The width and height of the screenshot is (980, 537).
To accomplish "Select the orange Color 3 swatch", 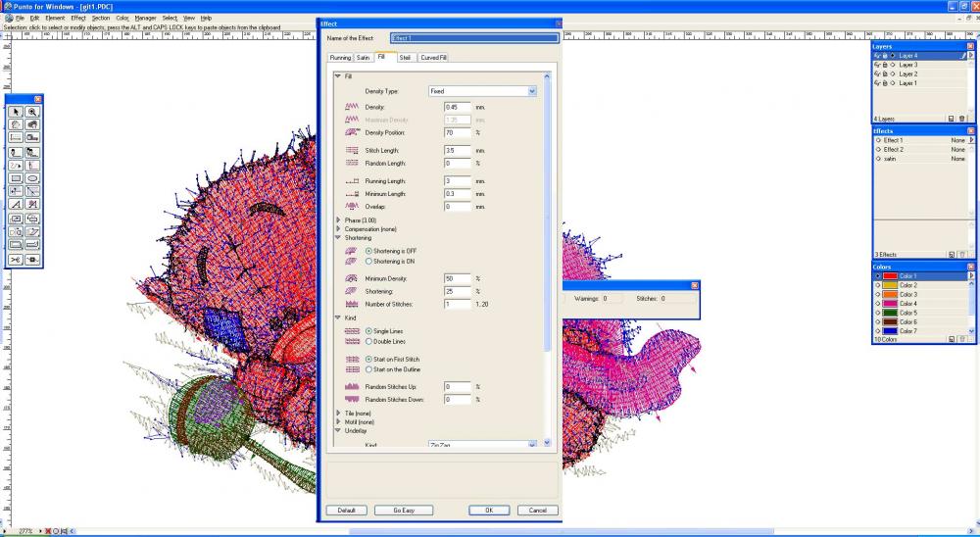I will (x=908, y=294).
